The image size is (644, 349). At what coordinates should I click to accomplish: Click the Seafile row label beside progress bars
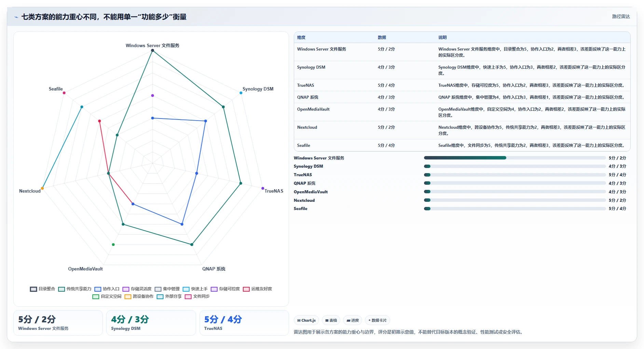tap(300, 209)
